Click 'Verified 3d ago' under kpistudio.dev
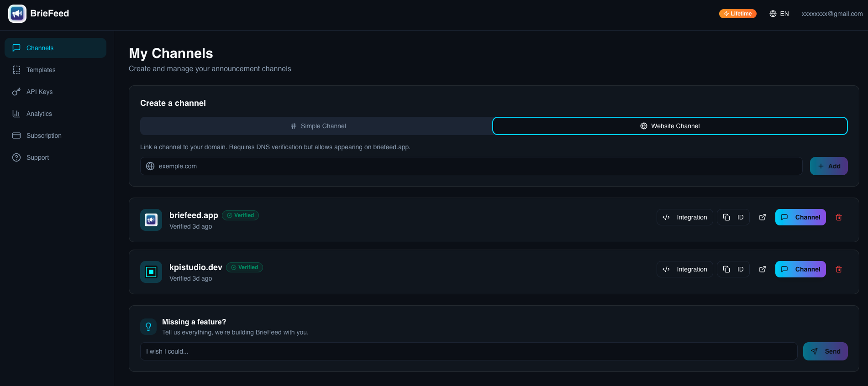The image size is (868, 386). (191, 278)
